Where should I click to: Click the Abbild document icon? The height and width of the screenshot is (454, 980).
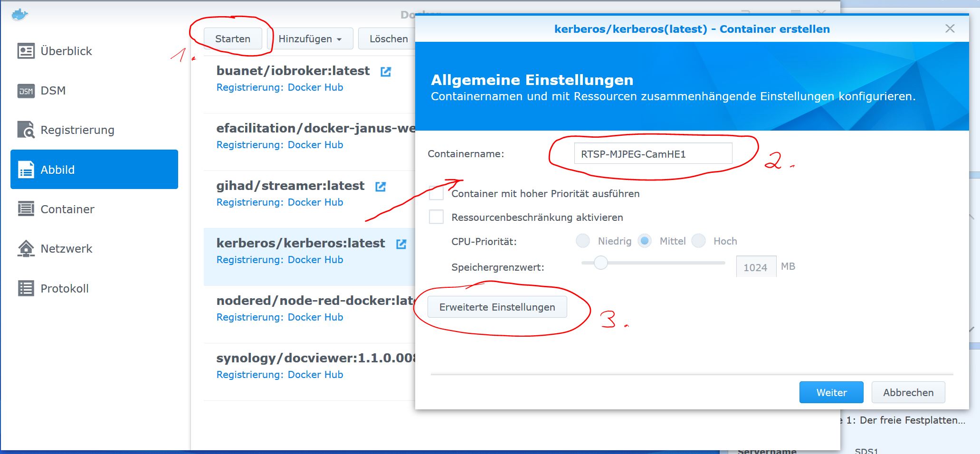point(26,170)
